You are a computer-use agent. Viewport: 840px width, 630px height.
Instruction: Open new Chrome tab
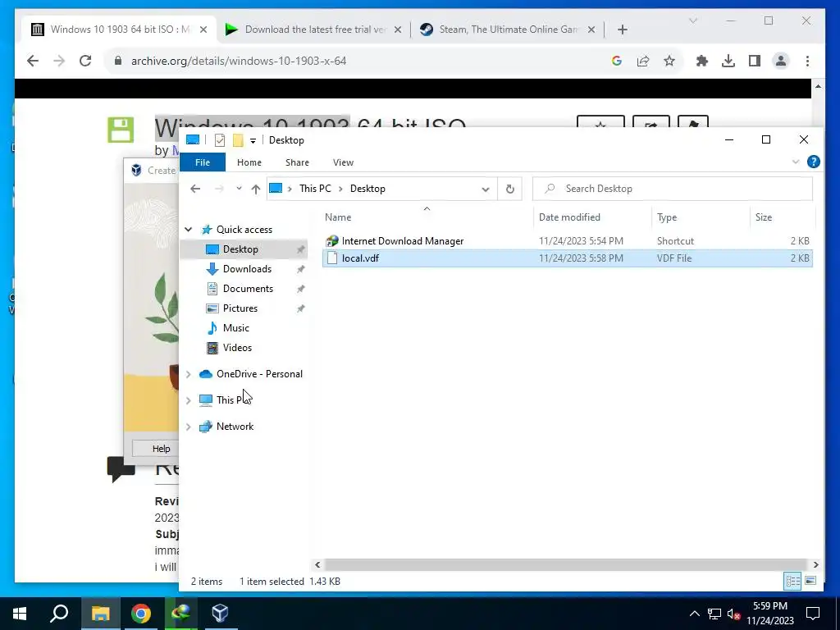tap(622, 30)
